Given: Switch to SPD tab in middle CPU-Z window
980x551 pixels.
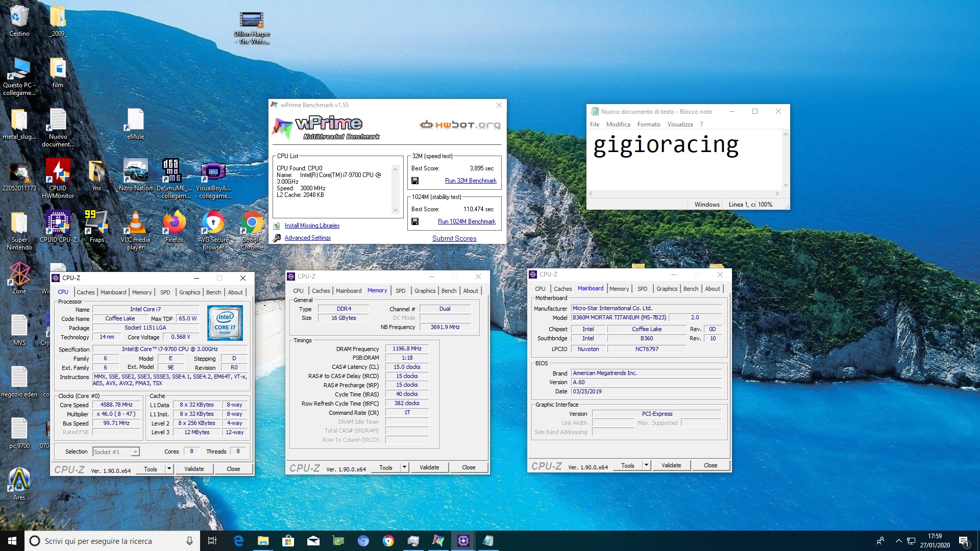Looking at the screenshot, I should pos(401,291).
